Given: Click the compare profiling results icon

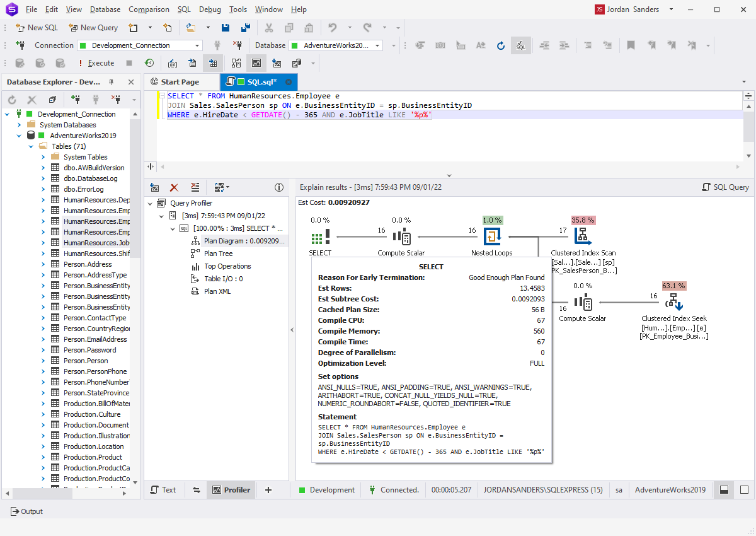Looking at the screenshot, I should click(217, 187).
